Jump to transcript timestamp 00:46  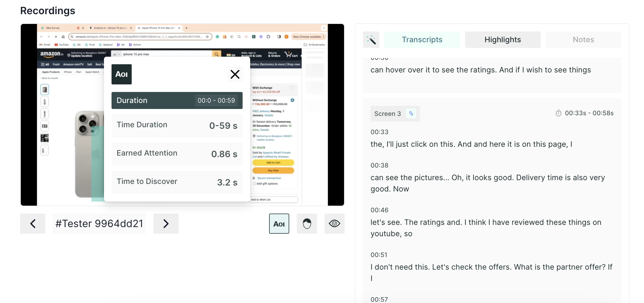(379, 210)
